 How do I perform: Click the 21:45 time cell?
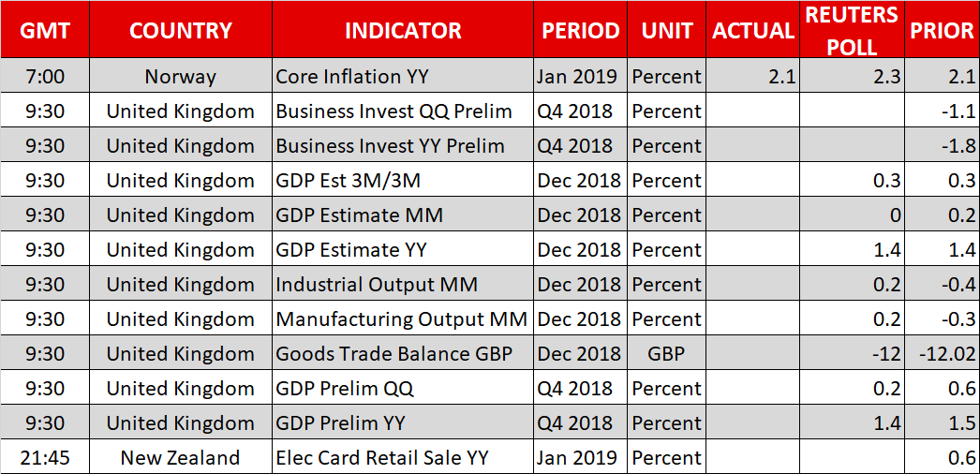43,458
